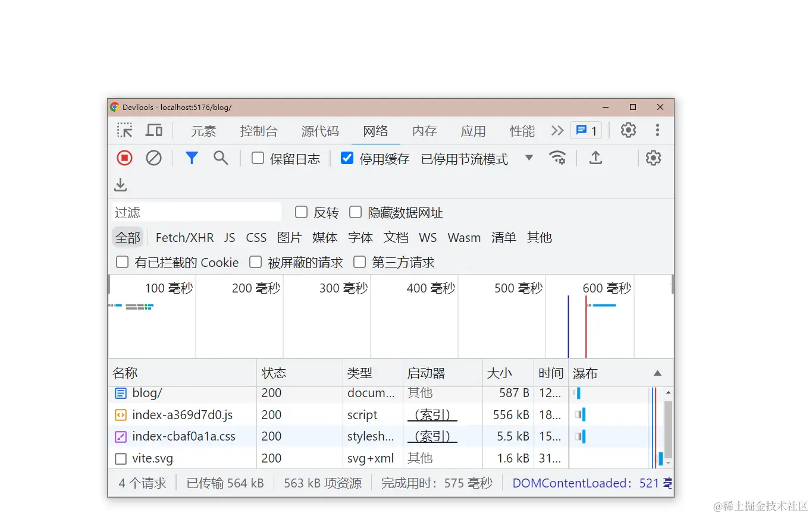Switch to the 元素 tab

click(203, 131)
